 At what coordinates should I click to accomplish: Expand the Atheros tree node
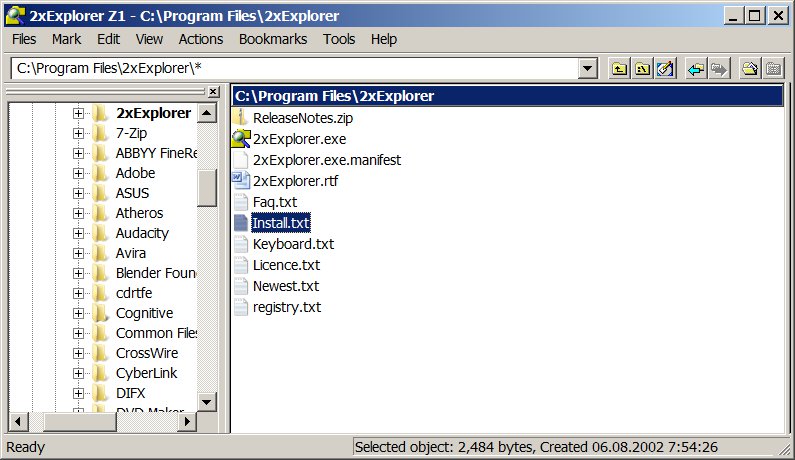pyautogui.click(x=78, y=213)
